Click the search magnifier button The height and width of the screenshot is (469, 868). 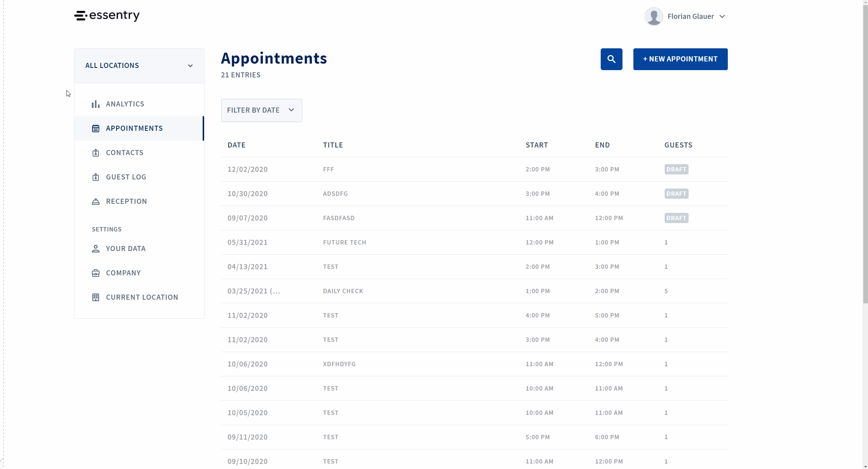[x=612, y=59]
